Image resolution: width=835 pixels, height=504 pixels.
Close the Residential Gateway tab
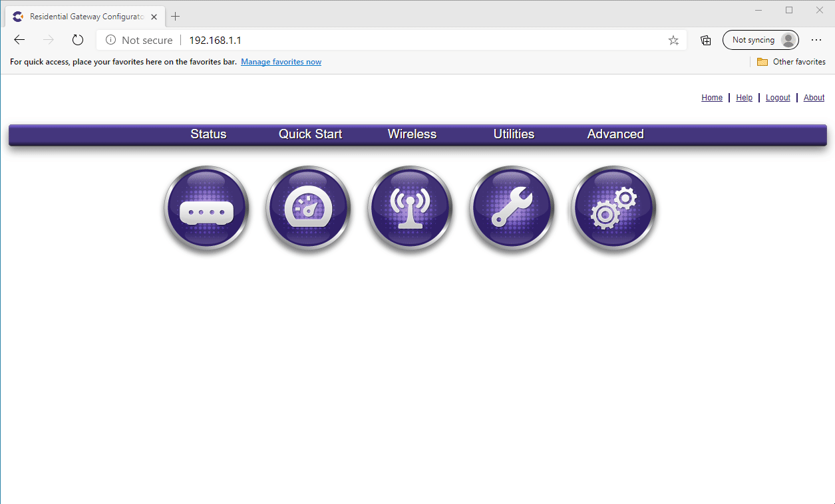[154, 17]
